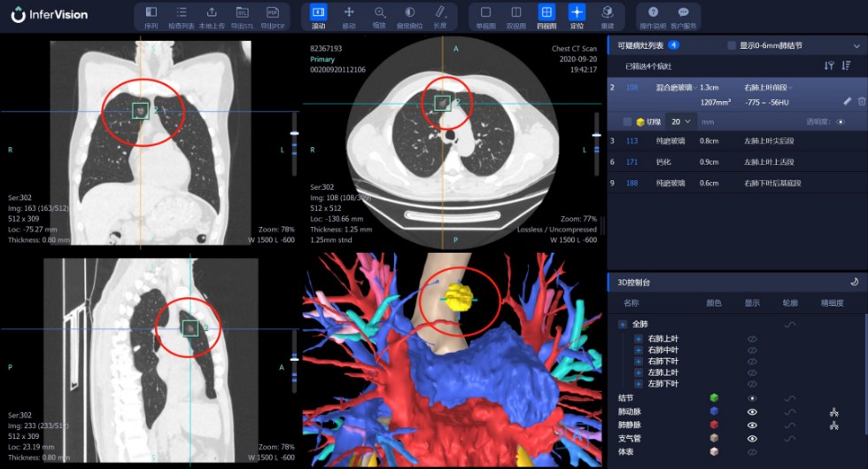Image resolution: width=868 pixels, height=469 pixels.
Task: Click the filter sort icon in lesion list
Action: [x=829, y=66]
